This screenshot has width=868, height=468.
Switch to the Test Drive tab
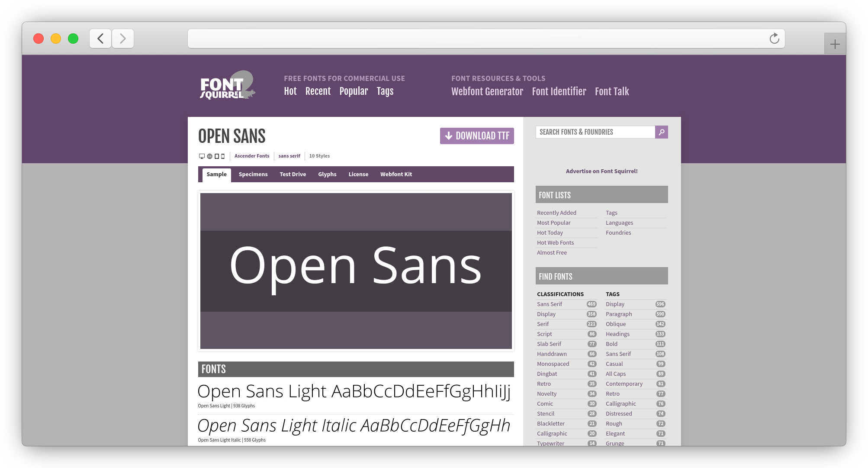[293, 174]
